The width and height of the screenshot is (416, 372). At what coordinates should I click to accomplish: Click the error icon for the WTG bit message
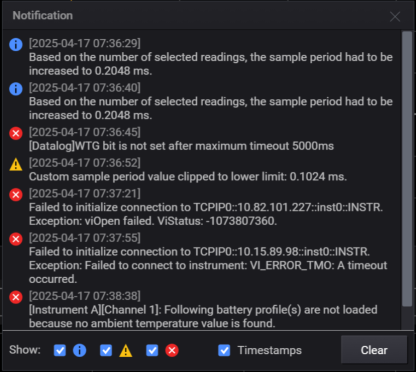[x=16, y=133]
